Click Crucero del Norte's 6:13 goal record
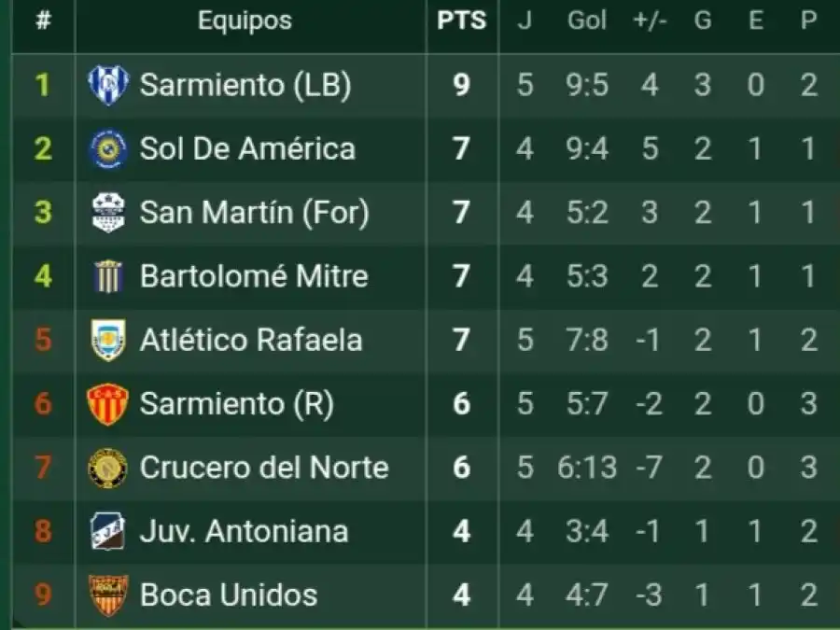Screen dimensions: 840x630 587,467
